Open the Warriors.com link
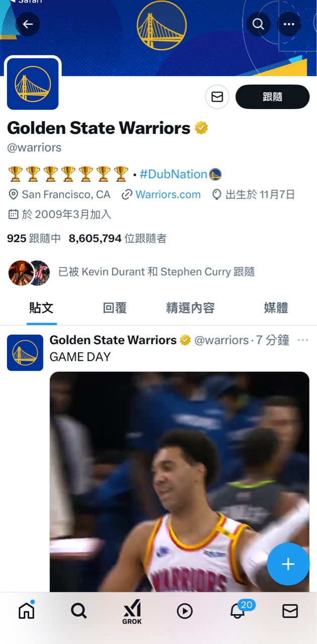The width and height of the screenshot is (317, 644). (x=168, y=194)
